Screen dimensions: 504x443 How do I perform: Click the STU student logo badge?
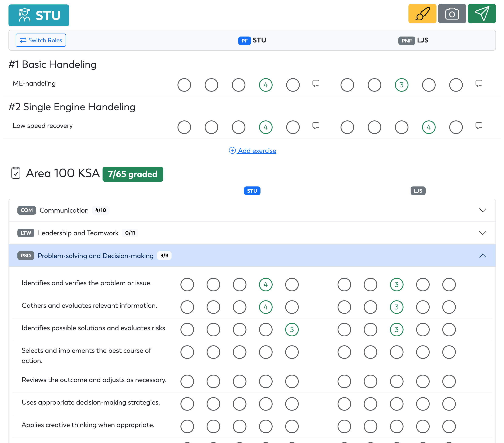39,15
